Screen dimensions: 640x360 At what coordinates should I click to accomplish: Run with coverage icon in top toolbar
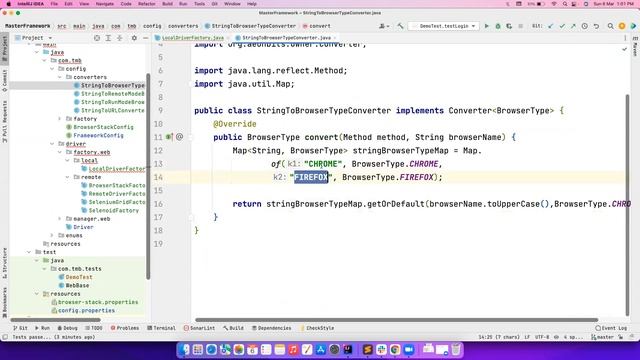[509, 26]
